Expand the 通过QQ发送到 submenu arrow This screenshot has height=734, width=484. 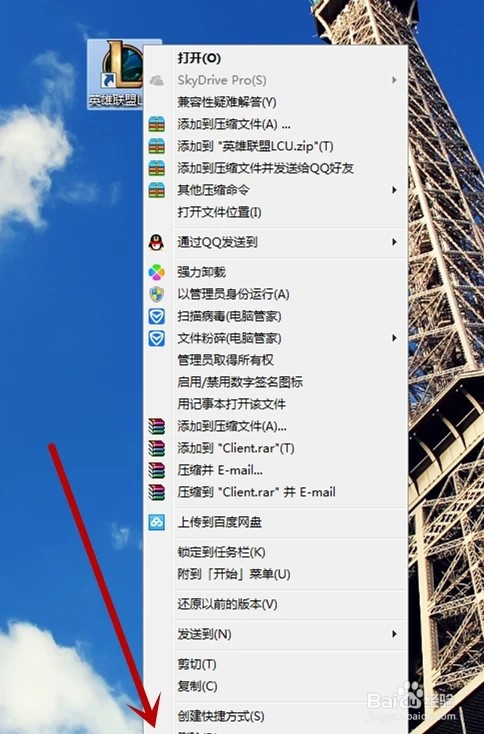tap(395, 242)
